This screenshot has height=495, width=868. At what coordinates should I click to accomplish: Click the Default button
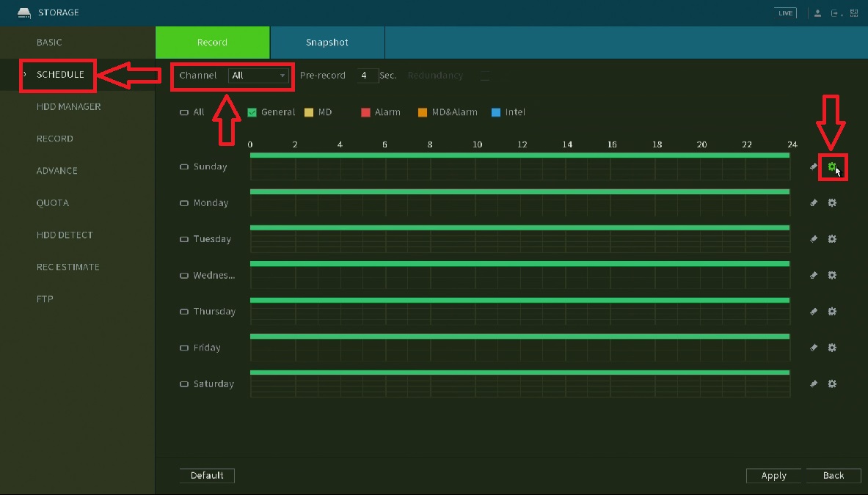coord(207,475)
